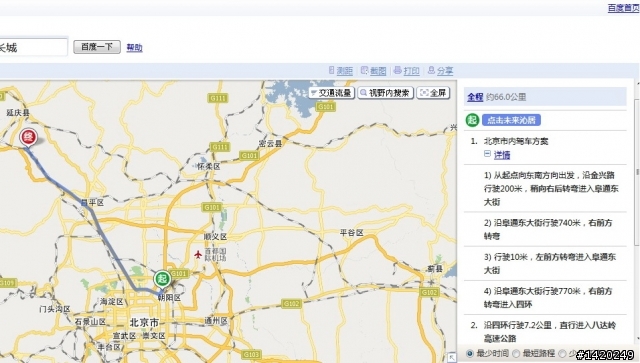Click the 丰台区 map label

[109, 347]
